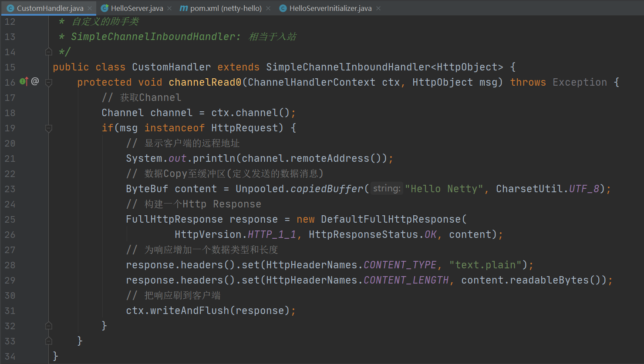Click the Maven icon on pom.xml tab
644x364 pixels.
point(184,8)
